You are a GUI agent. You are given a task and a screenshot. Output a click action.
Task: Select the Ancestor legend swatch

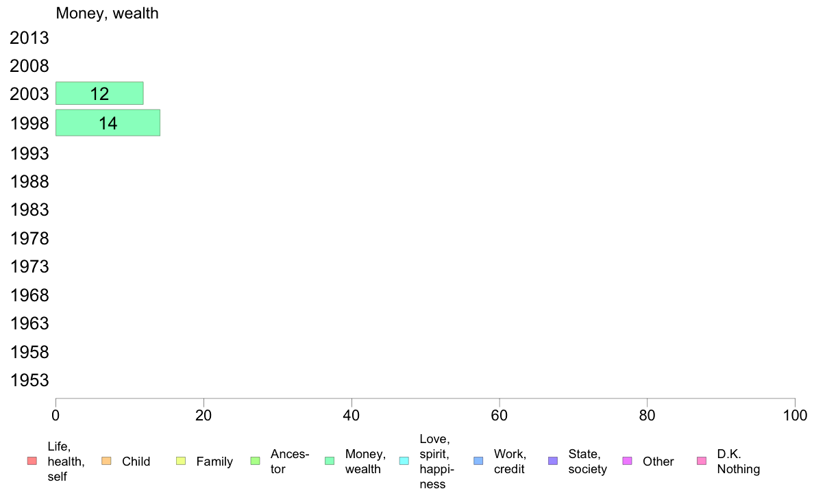coord(255,461)
